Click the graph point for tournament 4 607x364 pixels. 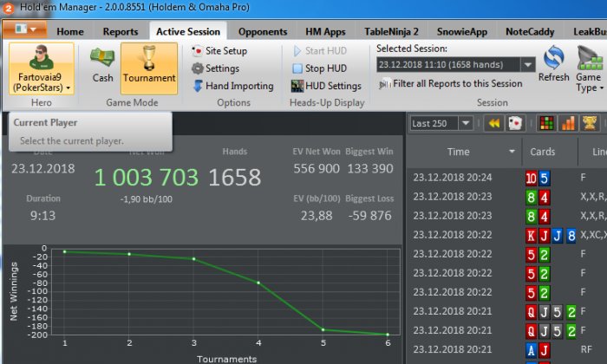pos(258,283)
